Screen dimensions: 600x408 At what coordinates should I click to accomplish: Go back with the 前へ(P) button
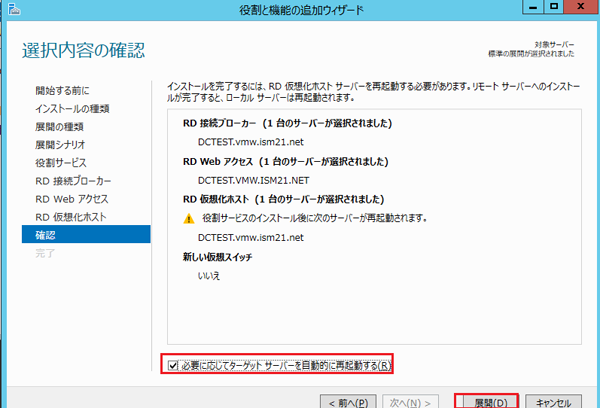[x=350, y=400]
